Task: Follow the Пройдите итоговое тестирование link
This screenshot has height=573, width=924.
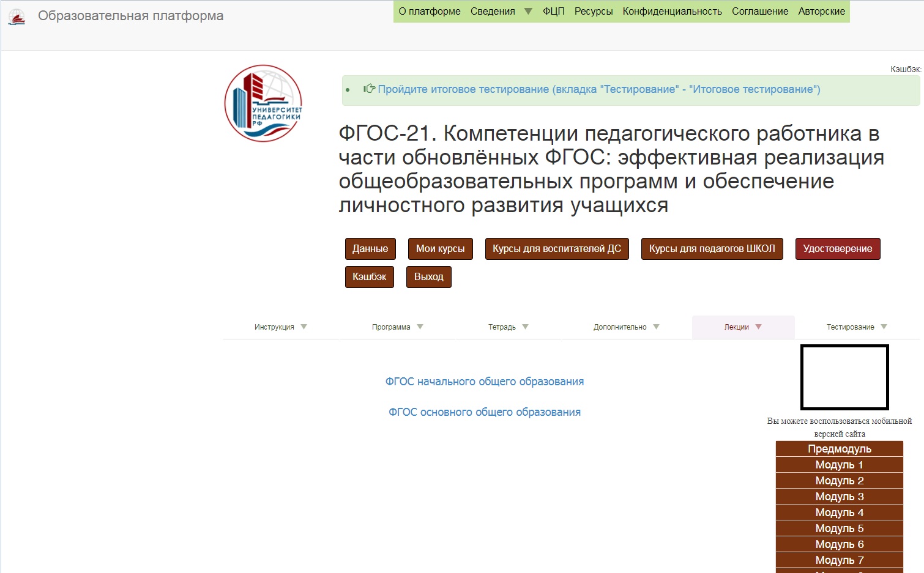Action: click(598, 89)
